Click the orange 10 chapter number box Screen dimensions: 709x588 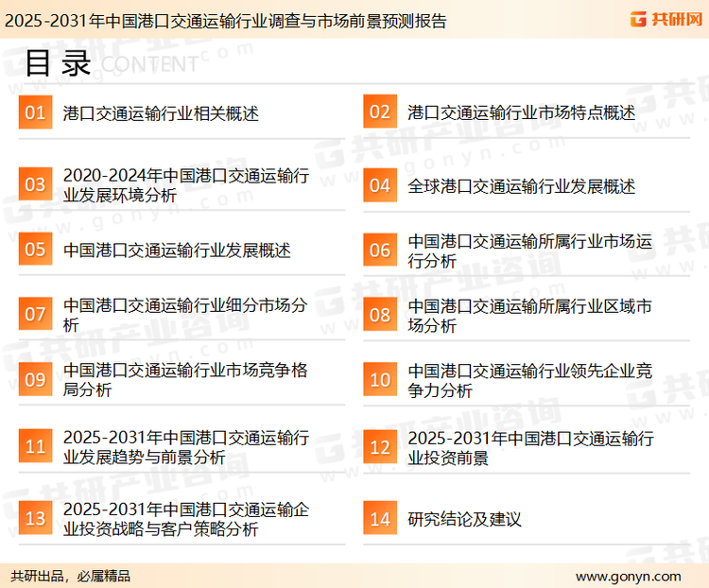pyautogui.click(x=380, y=379)
